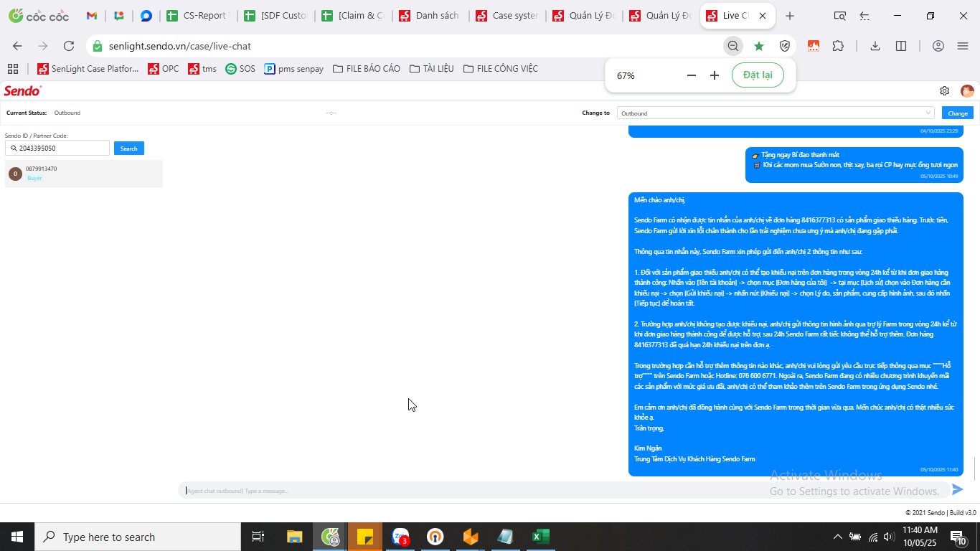Close the Live Chat tab

tap(763, 16)
